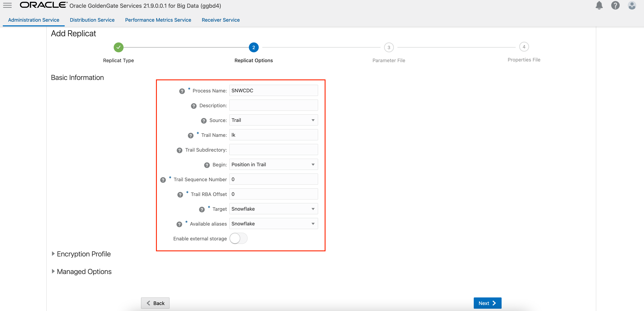Click the help icon beside Trail Name

pyautogui.click(x=191, y=135)
